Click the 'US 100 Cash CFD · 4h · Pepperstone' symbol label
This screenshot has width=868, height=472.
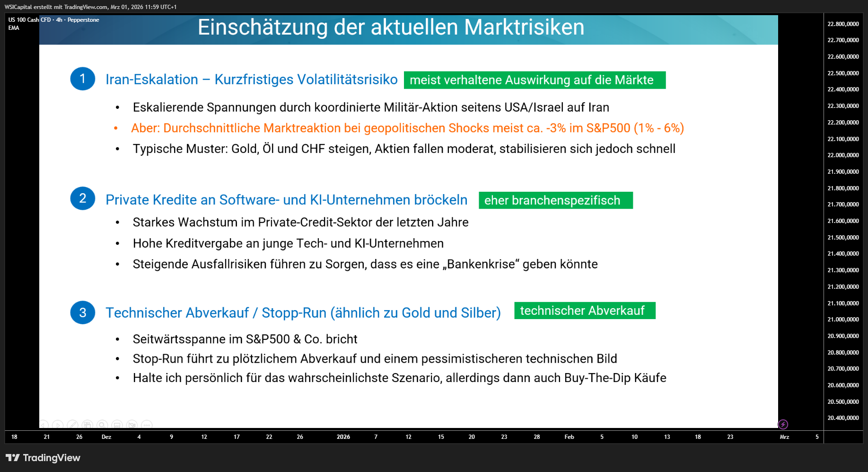[53, 20]
